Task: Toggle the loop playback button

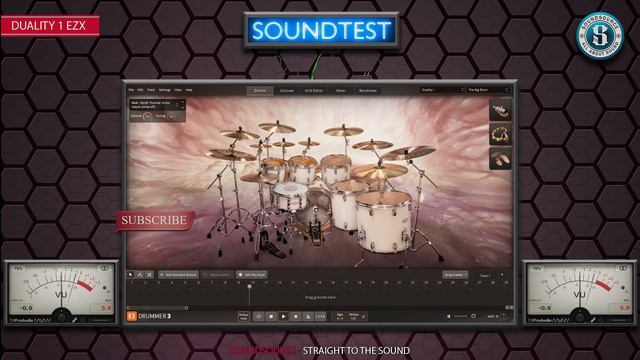Action: click(259, 316)
